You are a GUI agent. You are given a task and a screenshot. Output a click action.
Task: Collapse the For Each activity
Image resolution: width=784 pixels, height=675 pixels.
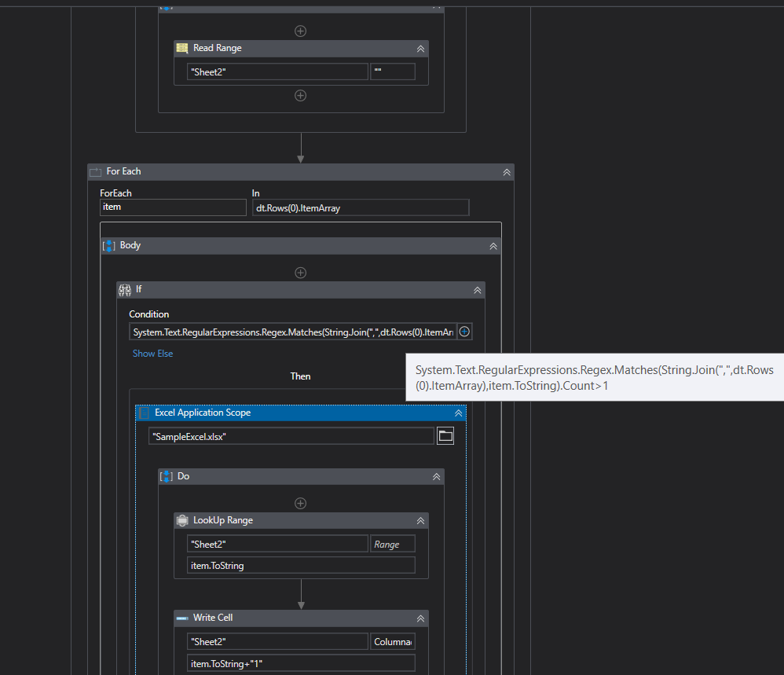point(507,171)
